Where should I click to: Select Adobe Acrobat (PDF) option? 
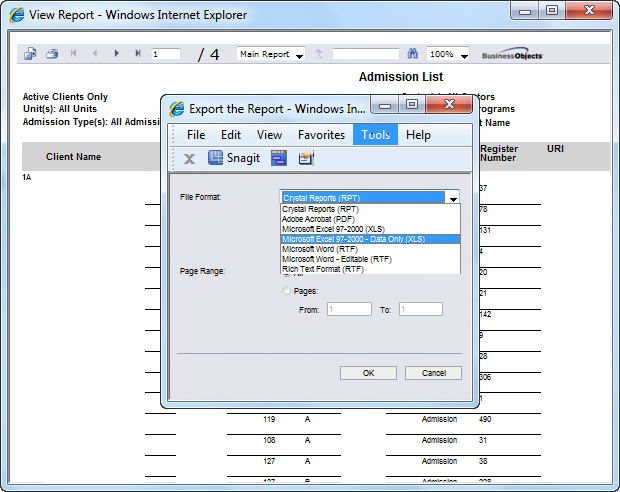370,219
